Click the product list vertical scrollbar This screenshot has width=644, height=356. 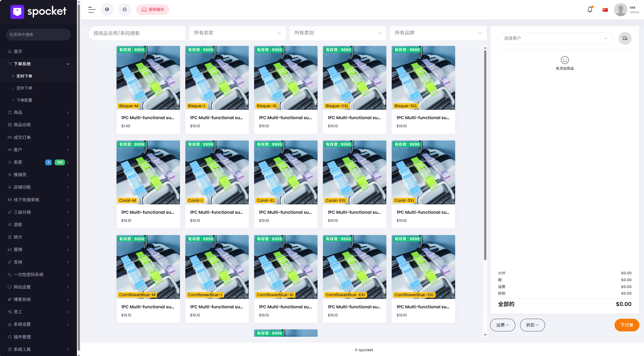485,155
